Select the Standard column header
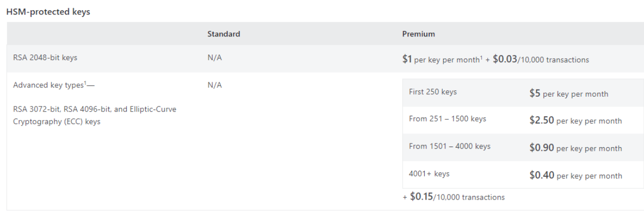 coord(223,34)
